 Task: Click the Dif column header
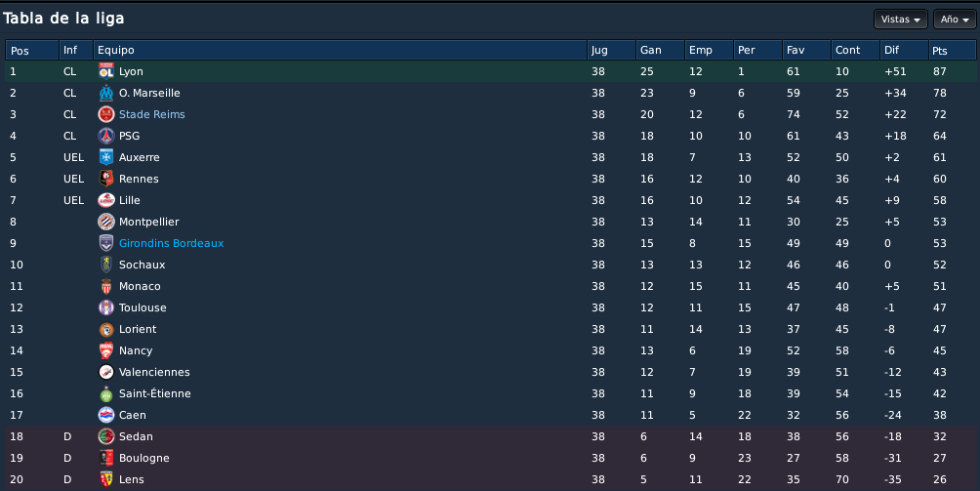click(x=904, y=50)
